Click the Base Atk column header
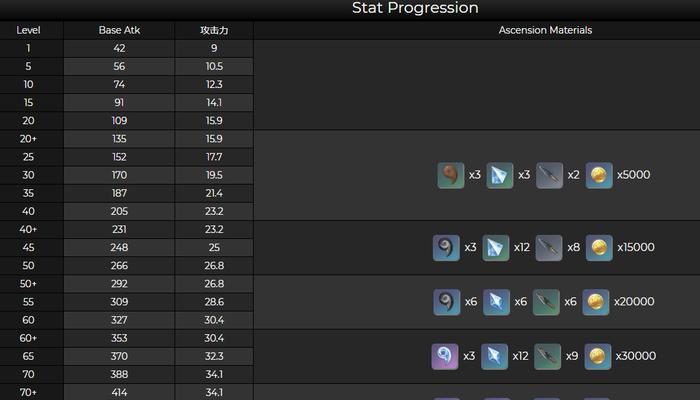This screenshot has height=400, width=700. pyautogui.click(x=119, y=30)
